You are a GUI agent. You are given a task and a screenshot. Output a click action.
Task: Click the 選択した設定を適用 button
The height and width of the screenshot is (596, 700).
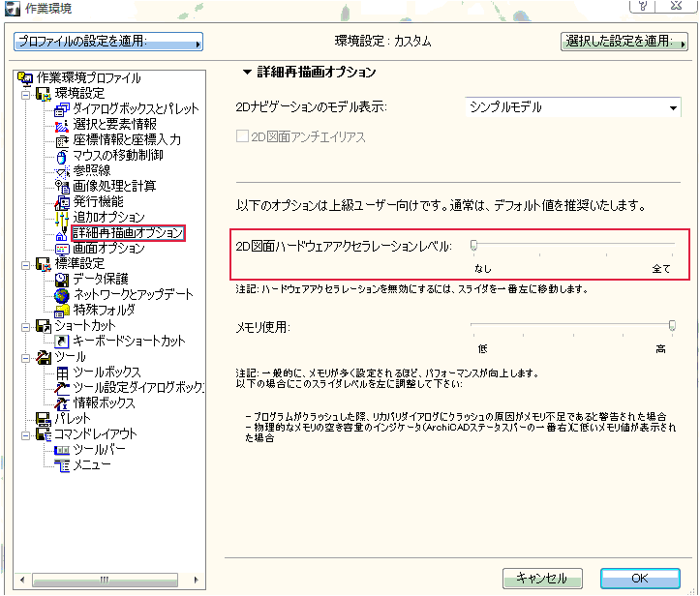(623, 42)
